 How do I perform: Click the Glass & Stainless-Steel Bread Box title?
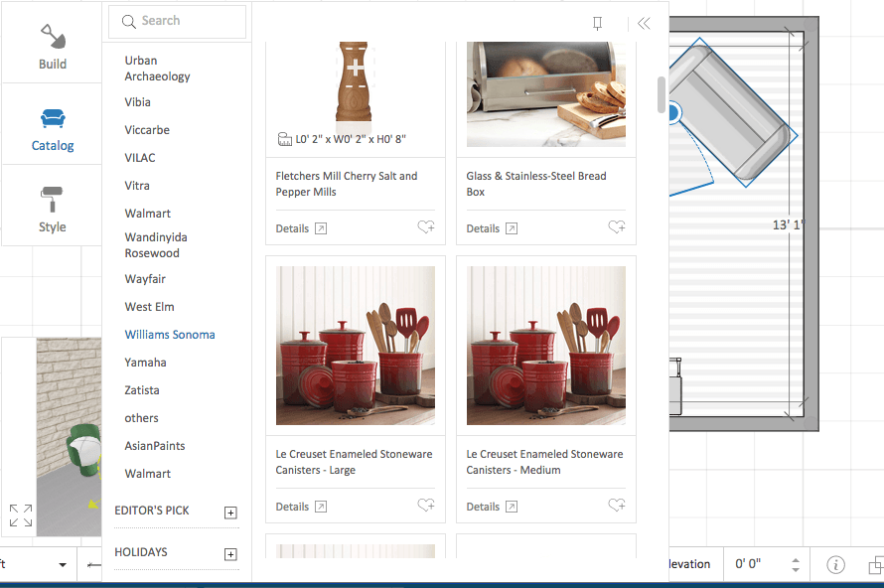click(x=536, y=184)
